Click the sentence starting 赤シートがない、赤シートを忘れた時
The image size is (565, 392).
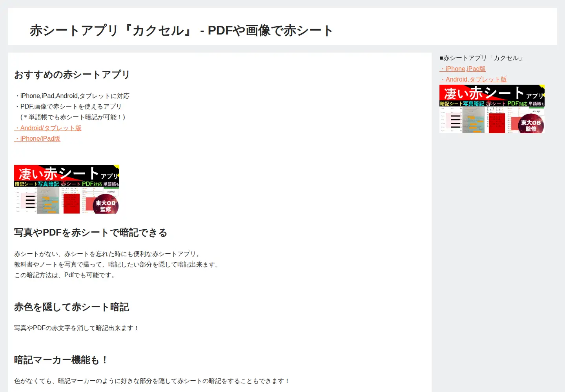pos(108,254)
